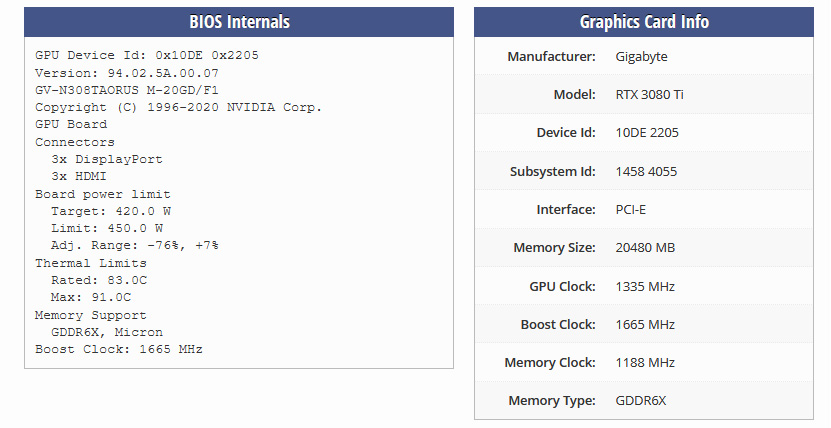Click the Version 94.02.5A.00.07 text
This screenshot has height=428, width=831.
127,73
